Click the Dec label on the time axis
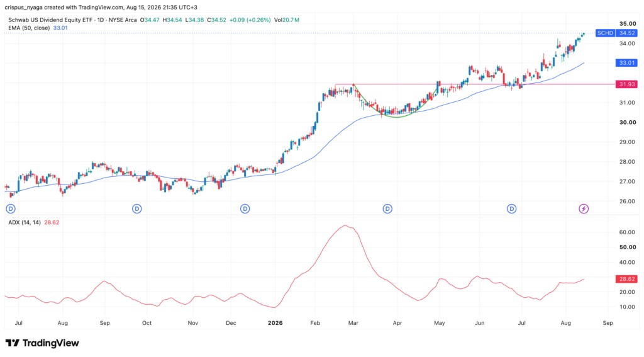Viewport: 644px width, 357px height. 231,323
